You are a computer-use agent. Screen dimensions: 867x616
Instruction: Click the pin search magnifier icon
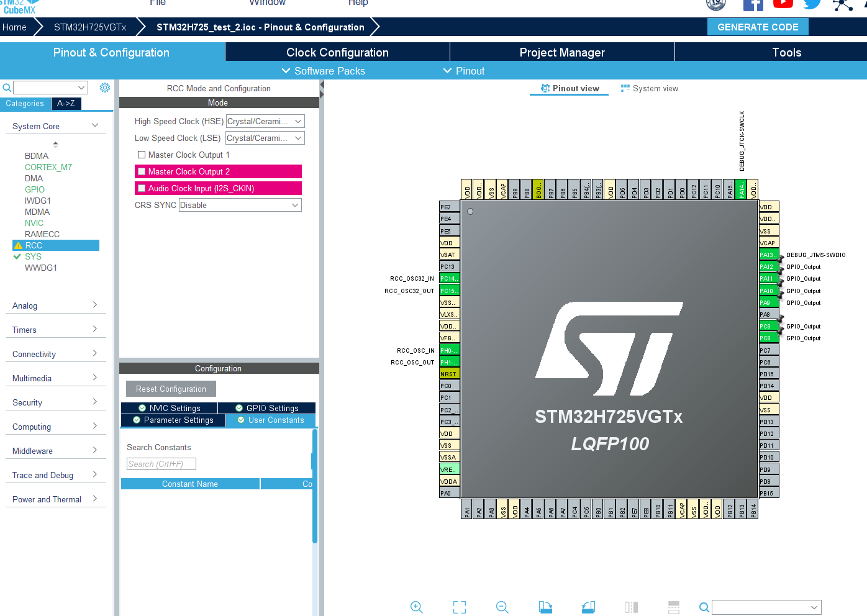(x=704, y=607)
